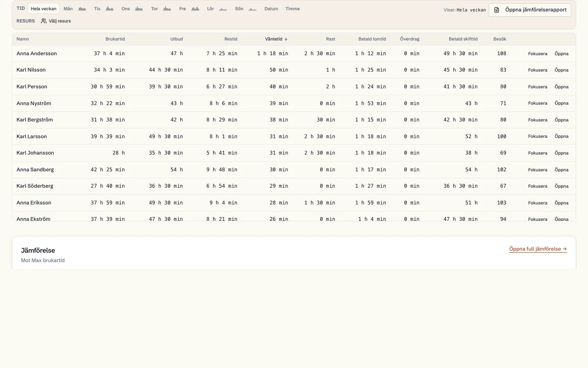The width and height of the screenshot is (588, 368).
Task: Sort by the Utbud column header
Action: coord(176,39)
